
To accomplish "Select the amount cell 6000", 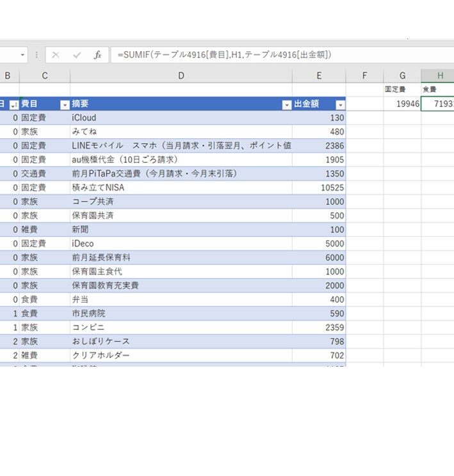I will click(x=319, y=257).
